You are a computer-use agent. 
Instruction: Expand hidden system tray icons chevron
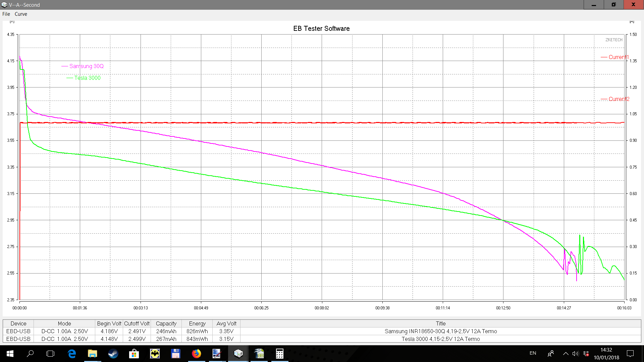pos(566,354)
